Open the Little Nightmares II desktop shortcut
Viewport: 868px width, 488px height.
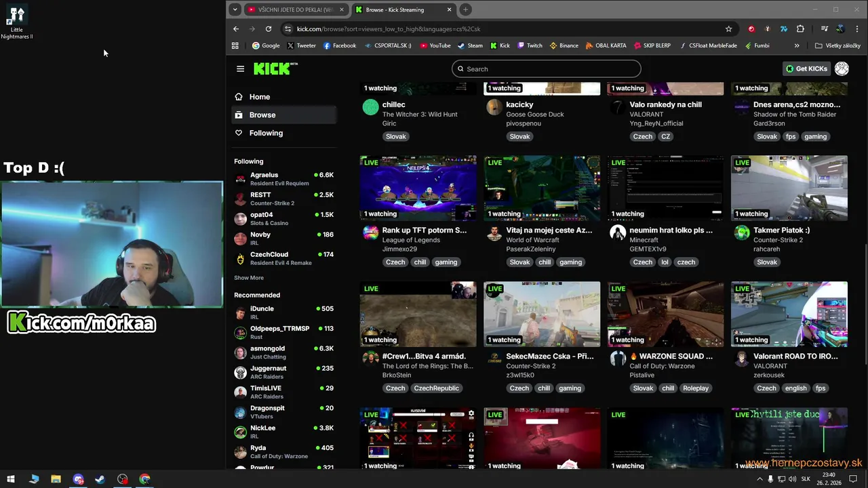click(x=17, y=22)
